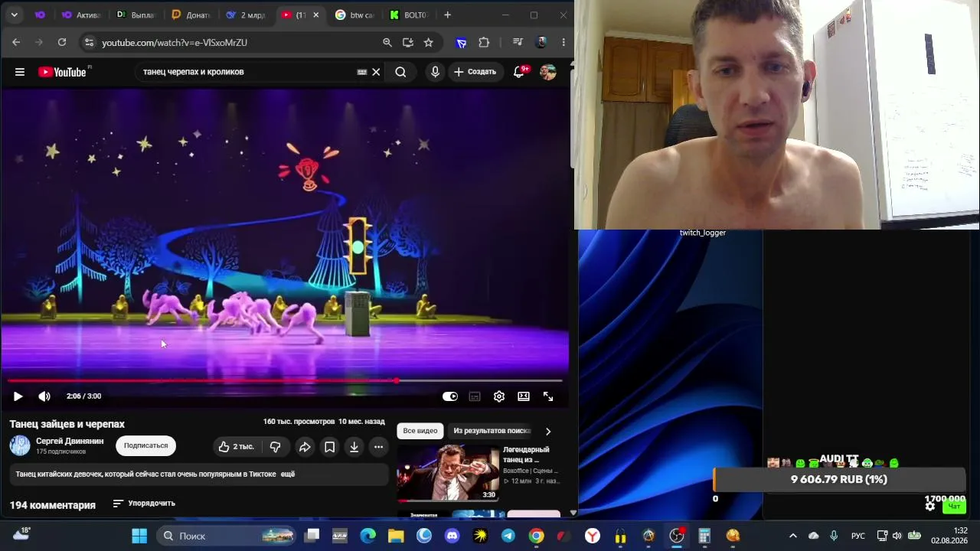980x551 pixels.
Task: Subscribe with the Подписаться button
Action: [x=145, y=445]
